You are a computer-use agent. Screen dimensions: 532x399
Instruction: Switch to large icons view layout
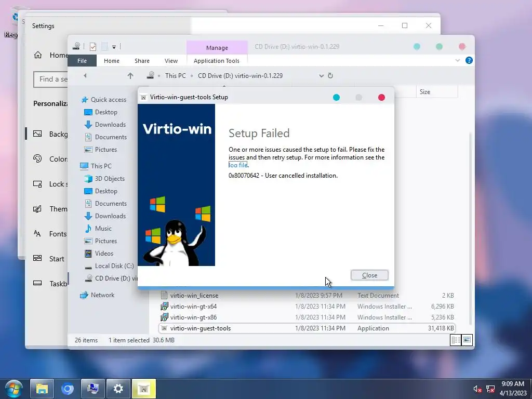(467, 340)
